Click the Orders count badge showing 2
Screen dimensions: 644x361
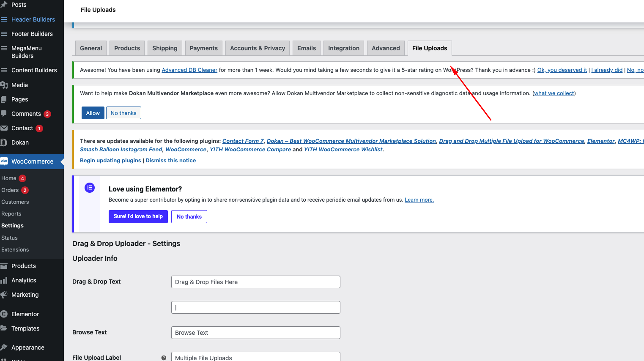(x=25, y=190)
